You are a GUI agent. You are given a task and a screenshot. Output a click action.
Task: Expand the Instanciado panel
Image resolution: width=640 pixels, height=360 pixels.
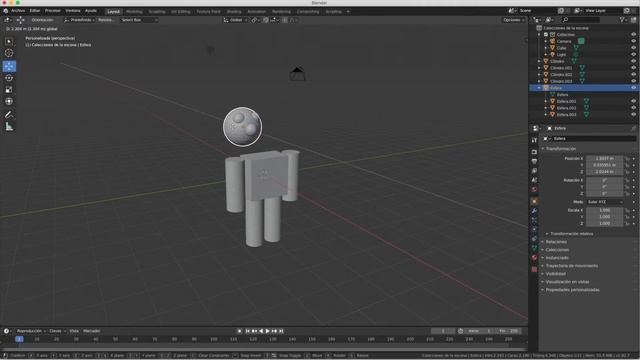pos(556,258)
